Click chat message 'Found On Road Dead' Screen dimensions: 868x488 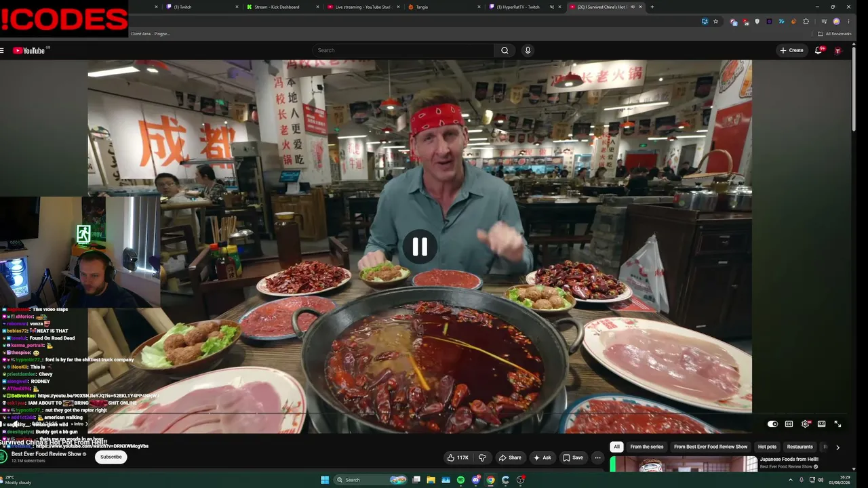click(x=52, y=338)
